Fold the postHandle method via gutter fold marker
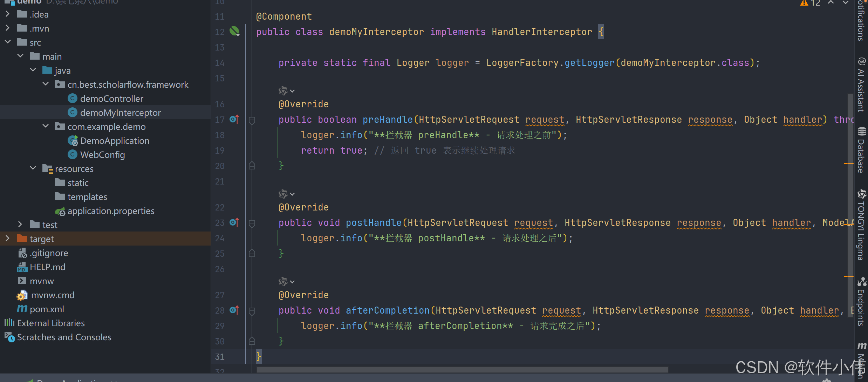Screen dimensions: 868x382 (x=252, y=223)
